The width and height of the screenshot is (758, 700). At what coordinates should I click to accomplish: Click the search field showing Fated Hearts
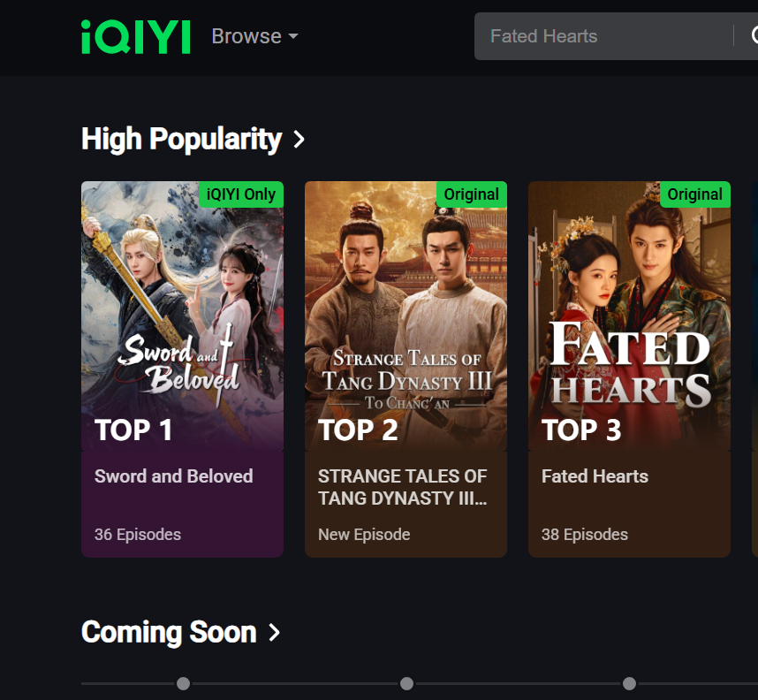coord(601,36)
